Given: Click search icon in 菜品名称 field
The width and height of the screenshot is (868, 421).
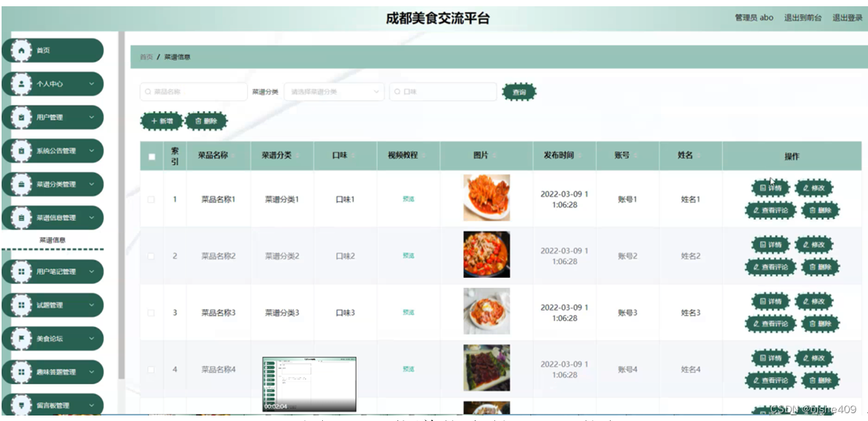Looking at the screenshot, I should 148,92.
